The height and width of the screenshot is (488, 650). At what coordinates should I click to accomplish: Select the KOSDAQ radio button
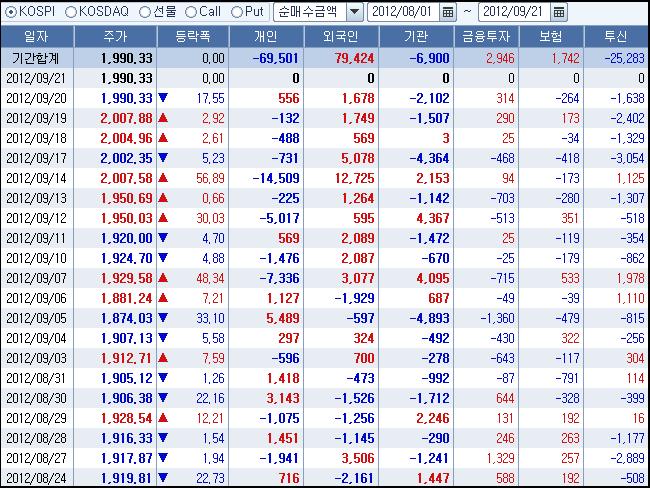click(x=71, y=12)
